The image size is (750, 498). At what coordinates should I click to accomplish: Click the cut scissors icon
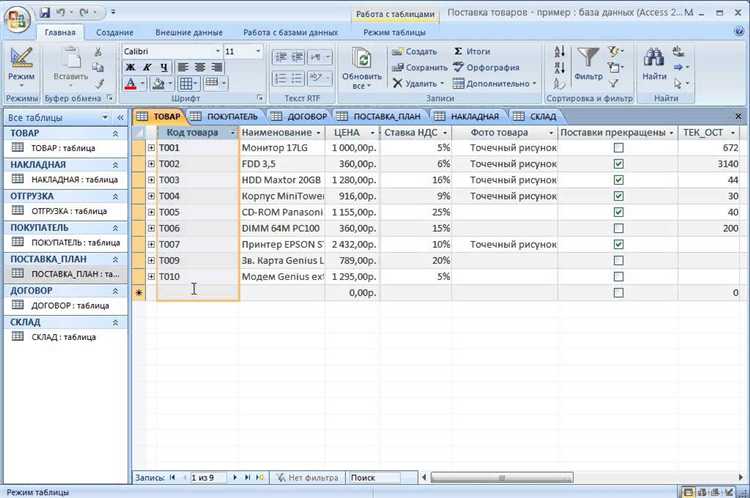pos(99,52)
